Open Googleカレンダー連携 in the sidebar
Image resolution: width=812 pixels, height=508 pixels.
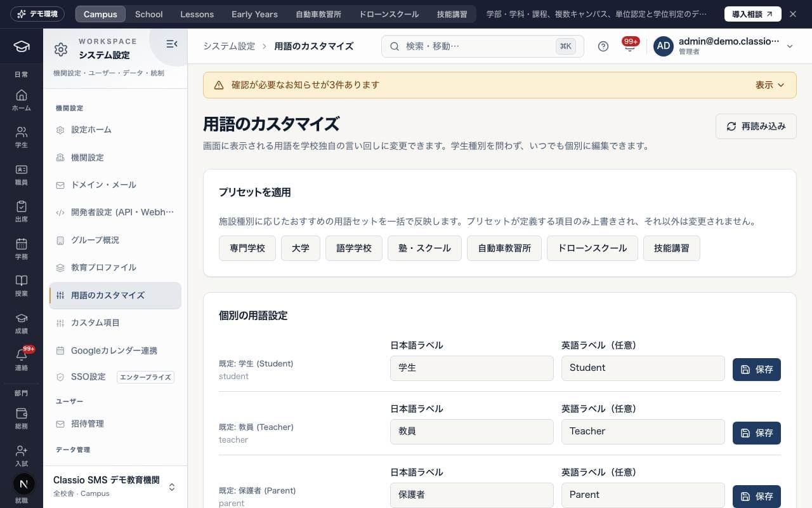pyautogui.click(x=115, y=351)
